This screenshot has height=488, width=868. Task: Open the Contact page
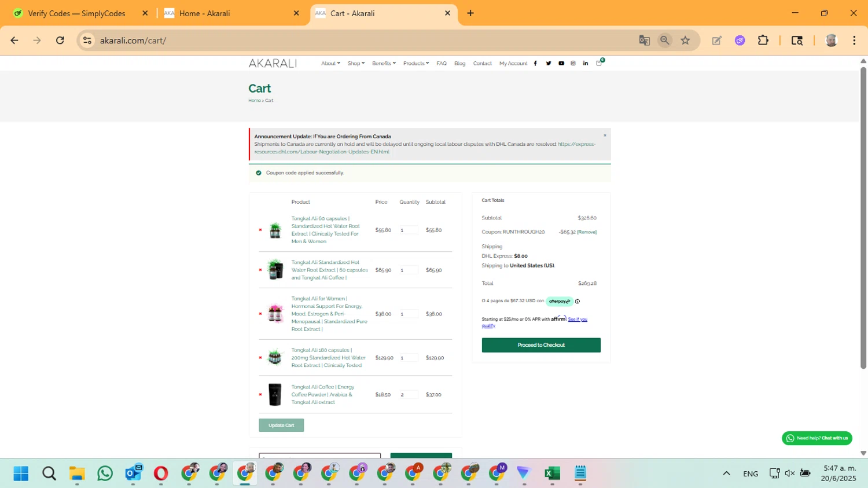483,64
